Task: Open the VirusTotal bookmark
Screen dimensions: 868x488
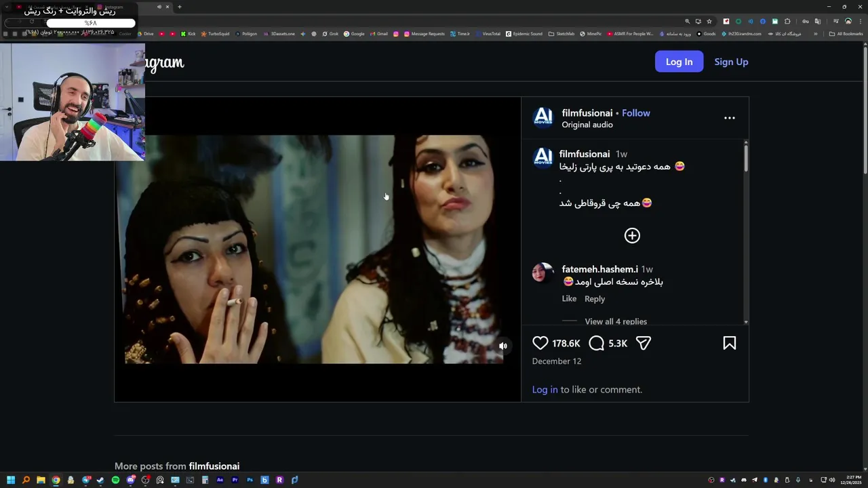Action: pyautogui.click(x=488, y=34)
